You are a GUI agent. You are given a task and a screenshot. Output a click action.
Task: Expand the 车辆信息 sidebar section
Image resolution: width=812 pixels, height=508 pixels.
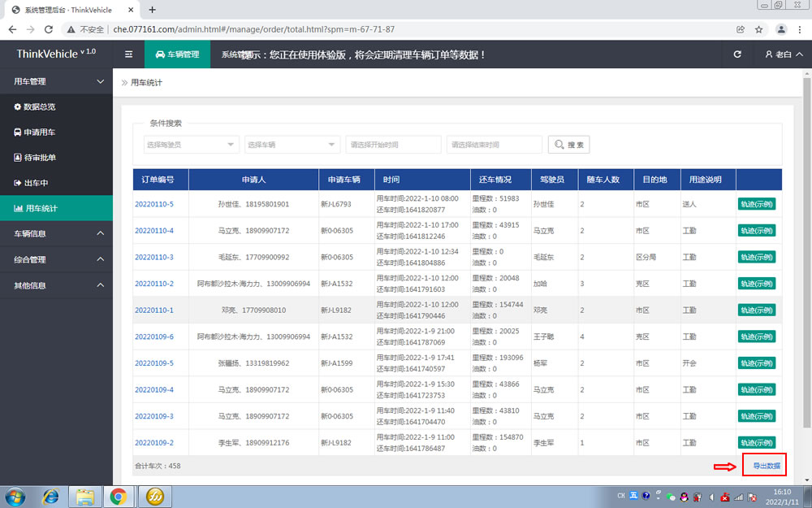57,234
